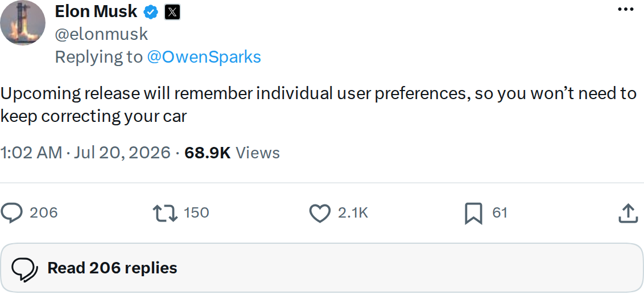Screen dimensions: 644x303
Task: Click the Read 206 replies button
Action: (322, 268)
